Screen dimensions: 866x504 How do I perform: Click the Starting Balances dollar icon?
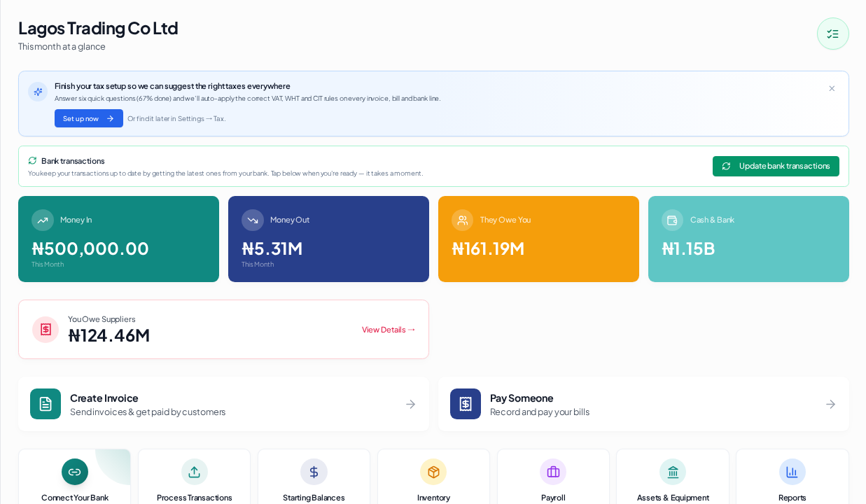click(x=314, y=472)
